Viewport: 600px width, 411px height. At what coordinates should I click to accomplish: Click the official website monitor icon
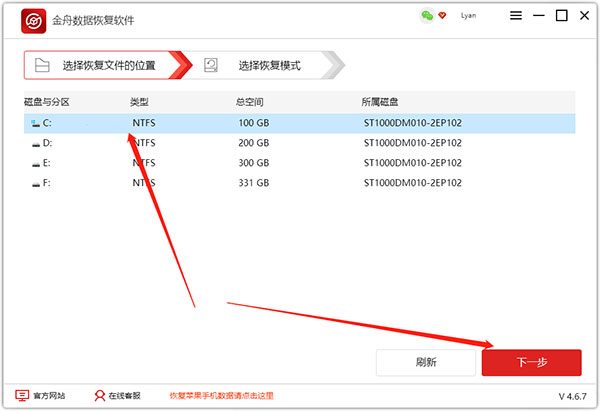[22, 396]
